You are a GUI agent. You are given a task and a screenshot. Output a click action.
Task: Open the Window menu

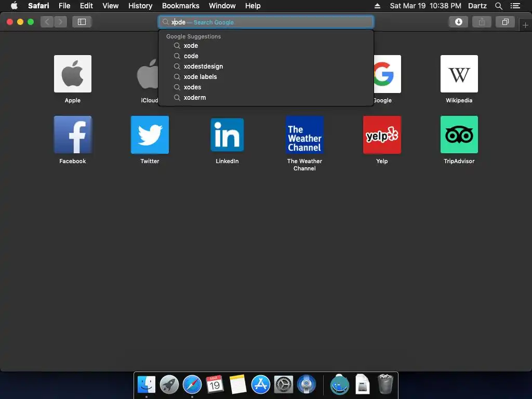222,6
